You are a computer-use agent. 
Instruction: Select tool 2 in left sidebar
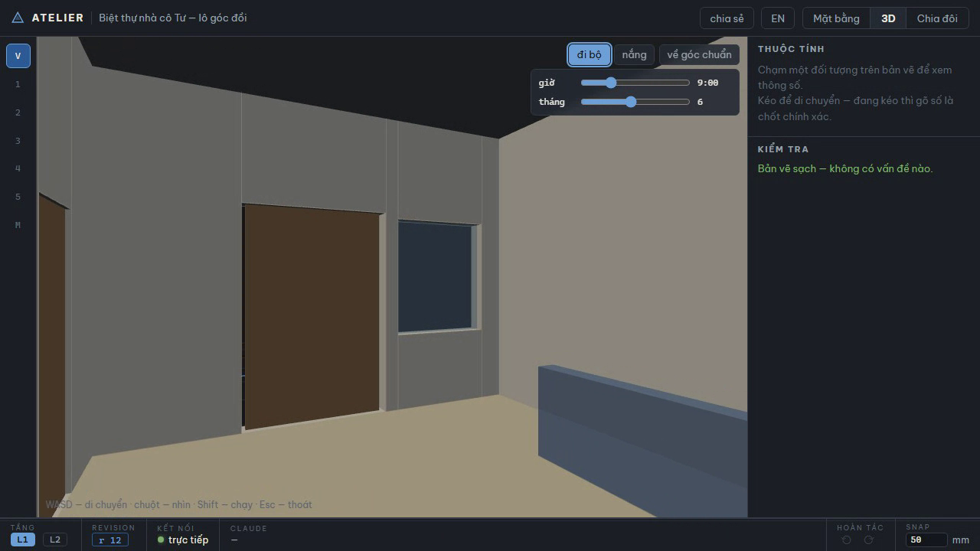click(x=18, y=112)
